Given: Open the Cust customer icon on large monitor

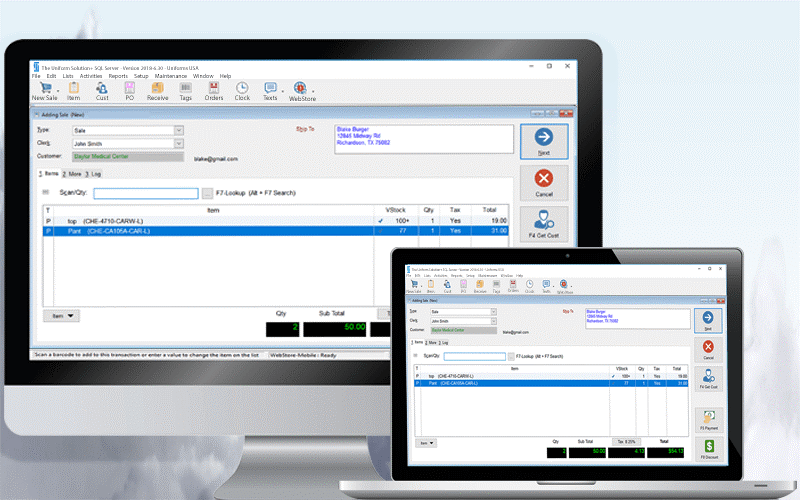Looking at the screenshot, I should tap(102, 92).
